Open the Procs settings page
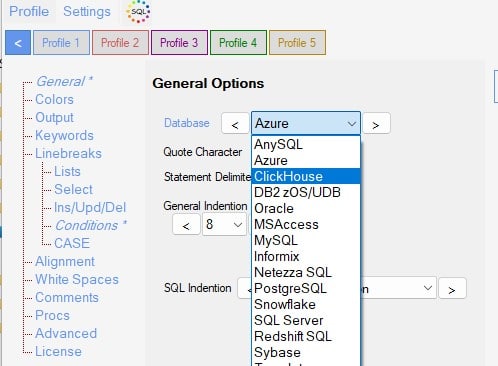 52,315
